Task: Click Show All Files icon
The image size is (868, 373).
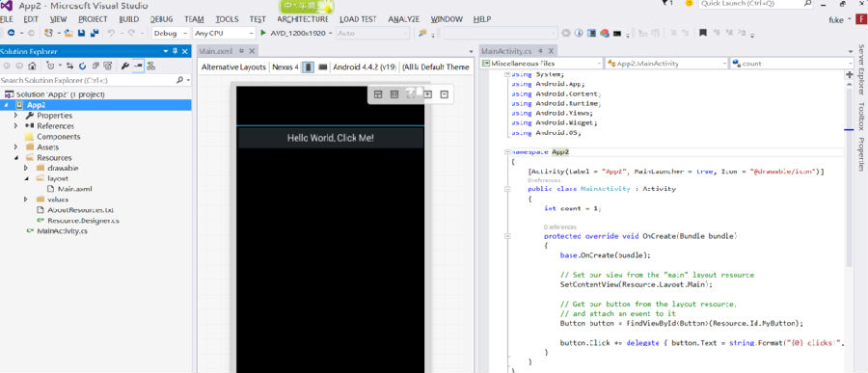Action: coord(107,66)
